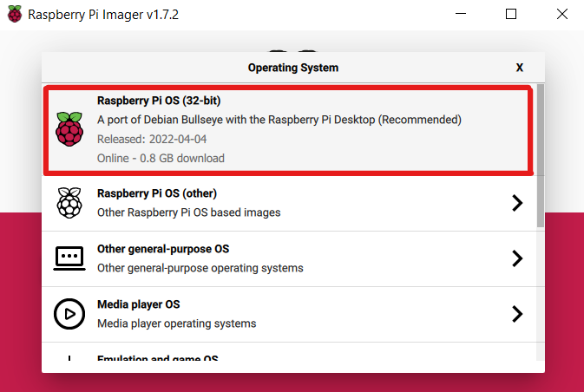This screenshot has height=392, width=584.
Task: Choose the Raspberry Pi OS (other) entry title
Action: (x=157, y=193)
